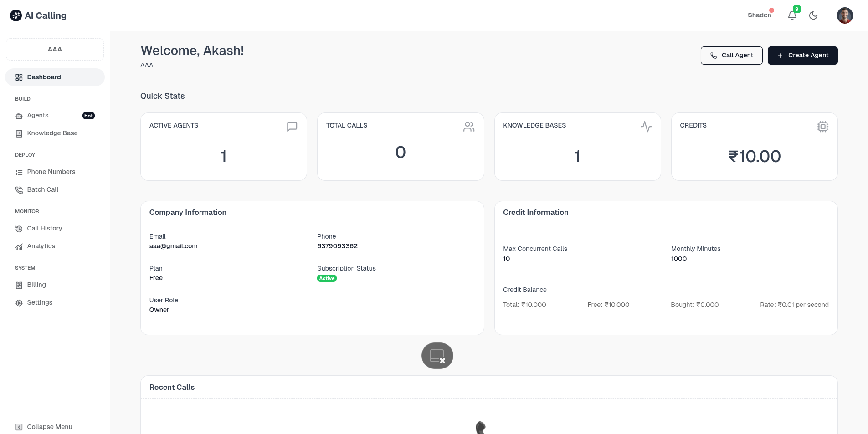
Task: Click the Shadcn link in header
Action: tap(759, 15)
